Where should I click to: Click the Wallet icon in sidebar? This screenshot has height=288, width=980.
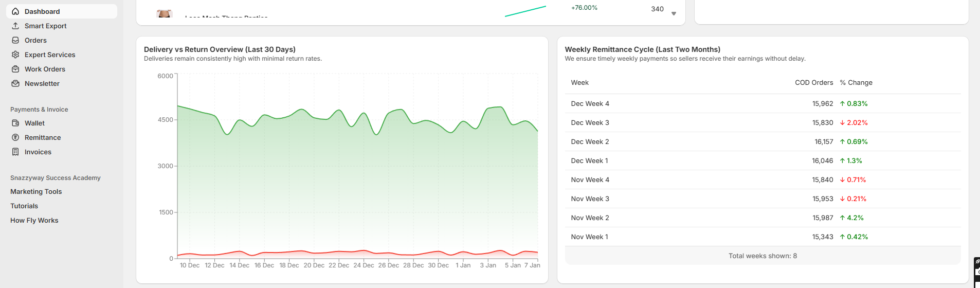pyautogui.click(x=15, y=123)
